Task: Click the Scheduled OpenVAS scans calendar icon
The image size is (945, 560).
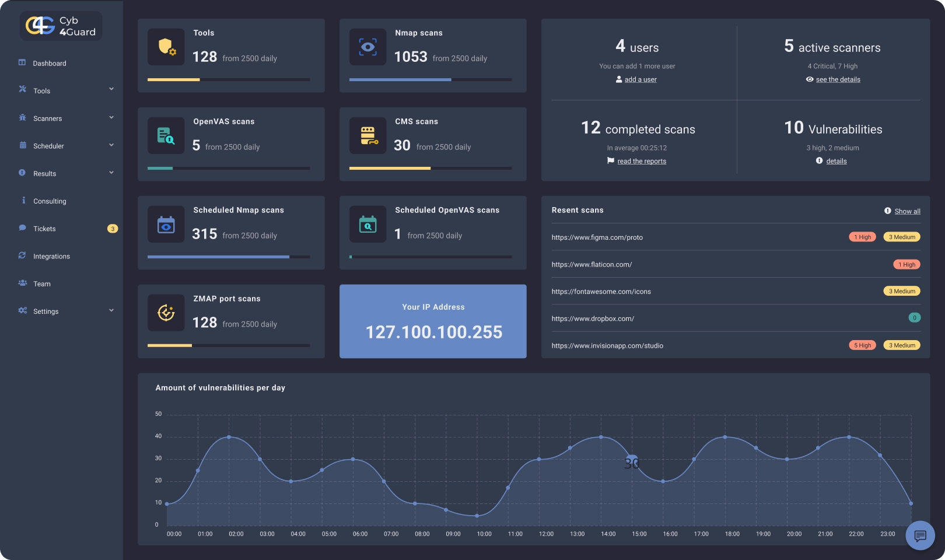Action: [x=367, y=224]
